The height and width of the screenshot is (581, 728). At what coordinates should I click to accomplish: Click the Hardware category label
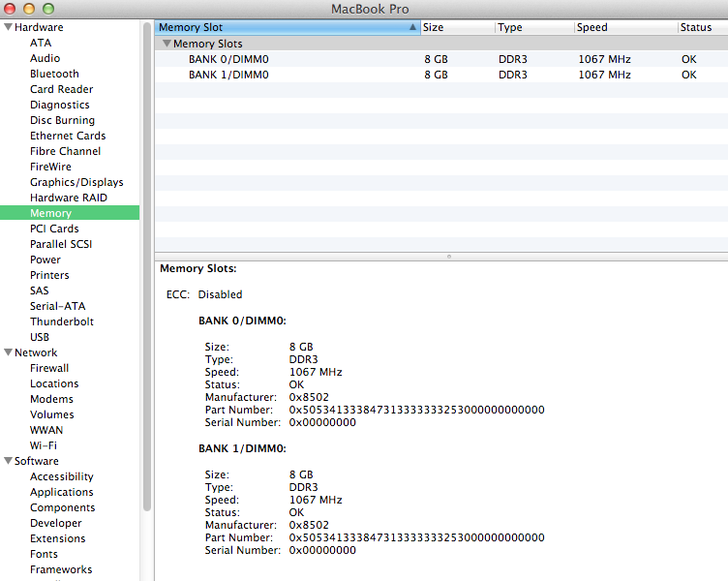pos(39,27)
